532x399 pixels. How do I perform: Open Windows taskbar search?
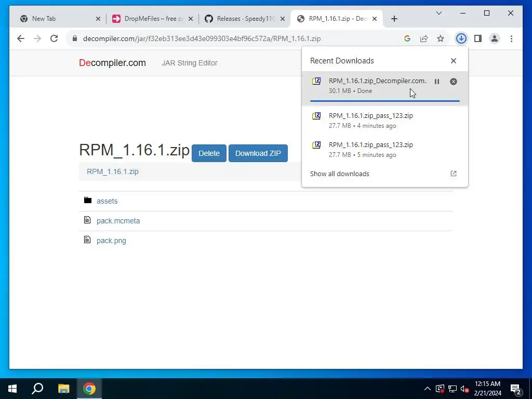pos(37,389)
